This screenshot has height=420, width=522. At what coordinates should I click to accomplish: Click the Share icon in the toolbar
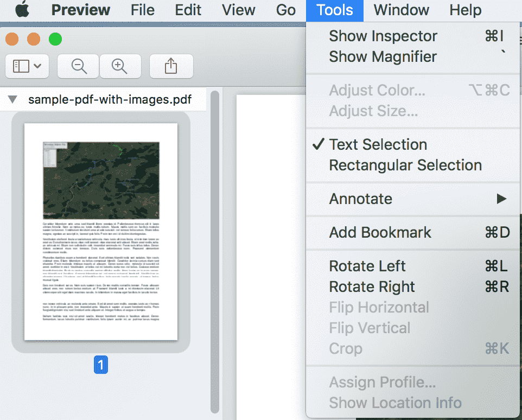click(171, 66)
